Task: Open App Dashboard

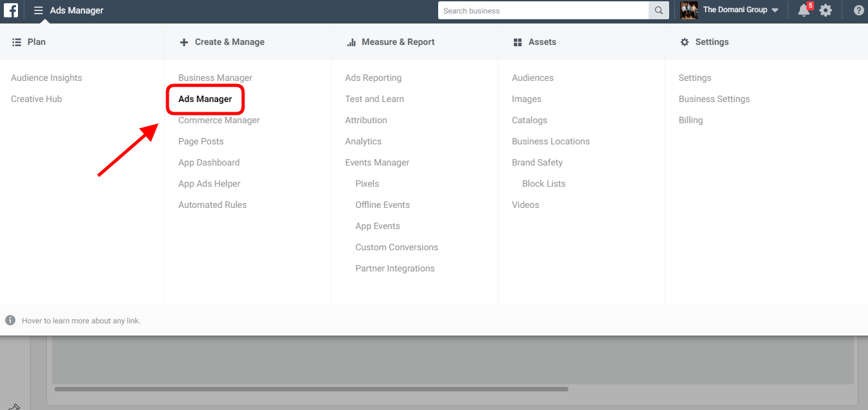Action: pos(209,162)
